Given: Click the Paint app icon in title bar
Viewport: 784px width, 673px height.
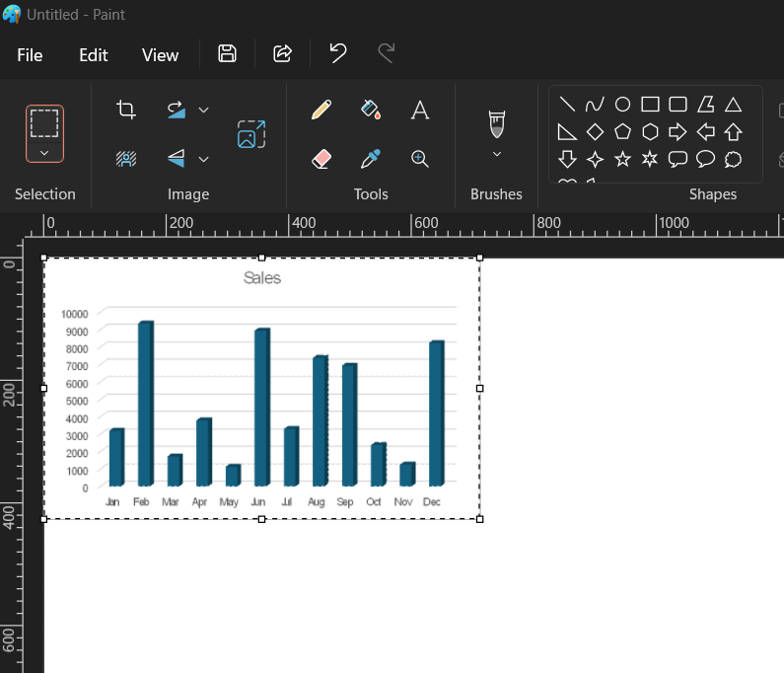Looking at the screenshot, I should (12, 14).
